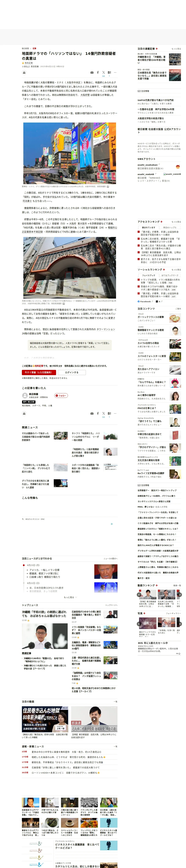
Task: Open SAPIX代表が語る今週ぶべき名門校 link
Action: (156, 100)
